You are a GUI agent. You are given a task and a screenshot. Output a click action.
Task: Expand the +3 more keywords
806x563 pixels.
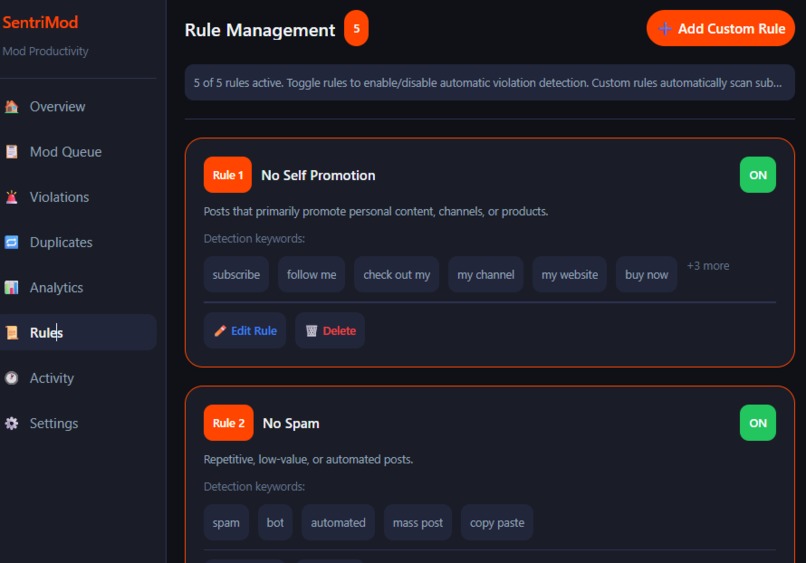click(x=708, y=266)
